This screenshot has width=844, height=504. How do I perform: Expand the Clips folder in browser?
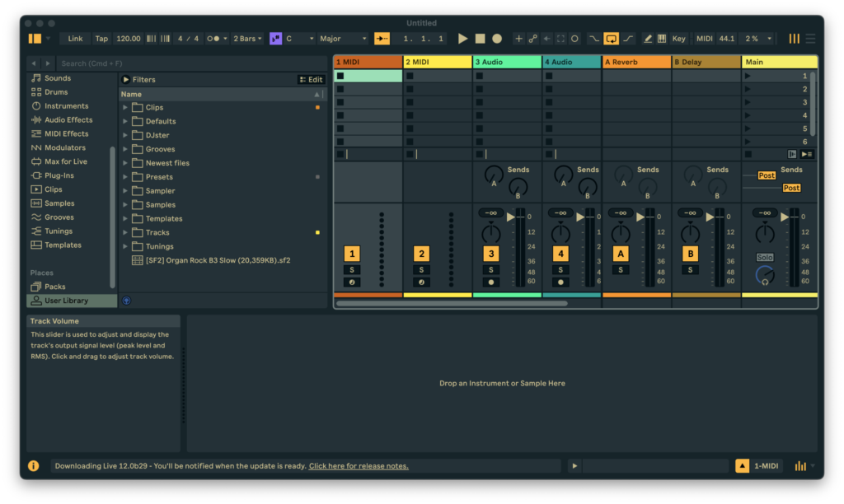point(125,108)
